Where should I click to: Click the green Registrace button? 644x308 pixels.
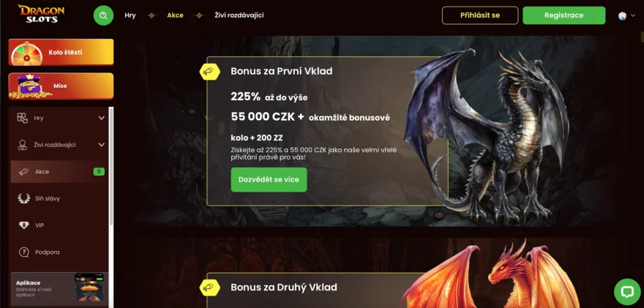coord(564,15)
